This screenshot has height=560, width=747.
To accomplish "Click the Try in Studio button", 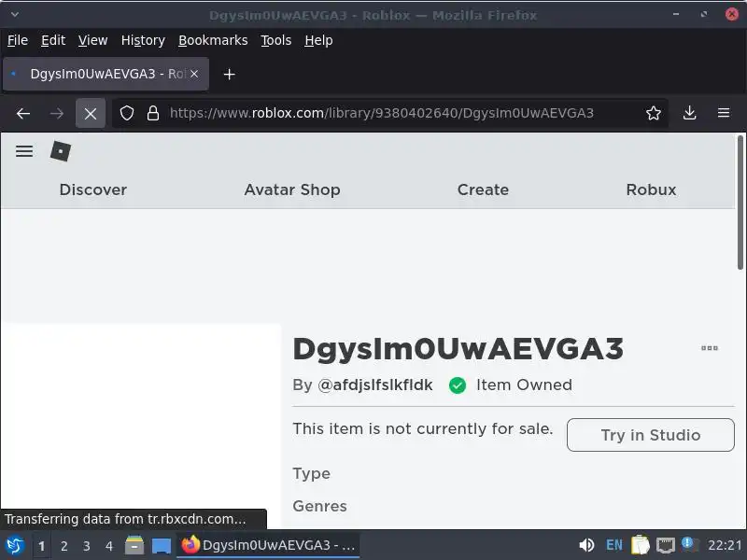I will 651,435.
